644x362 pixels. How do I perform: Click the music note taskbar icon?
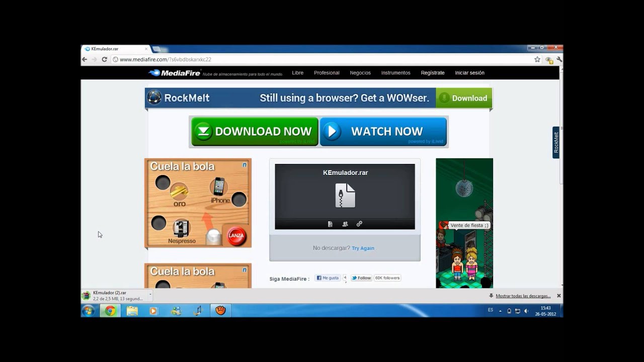pyautogui.click(x=198, y=311)
